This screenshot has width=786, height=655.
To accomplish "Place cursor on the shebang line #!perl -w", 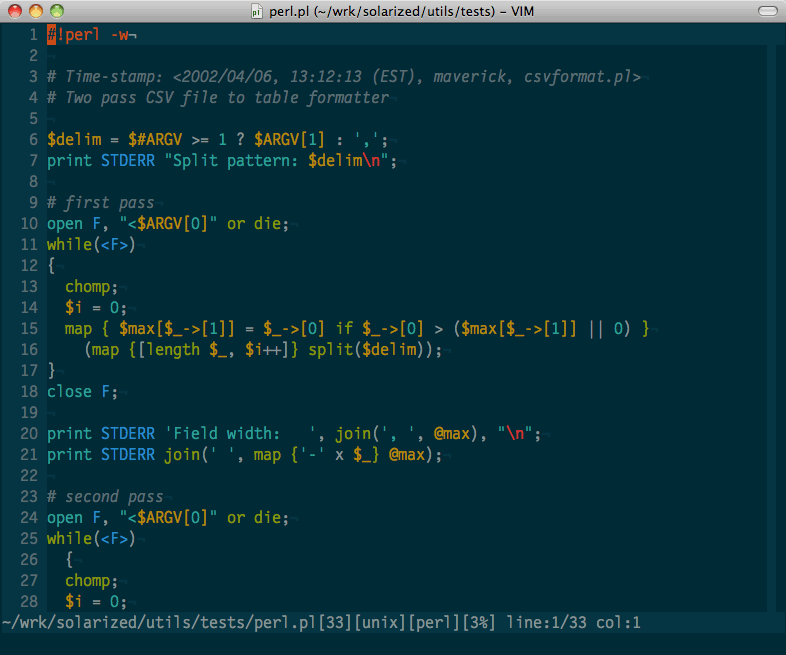I will pos(88,35).
